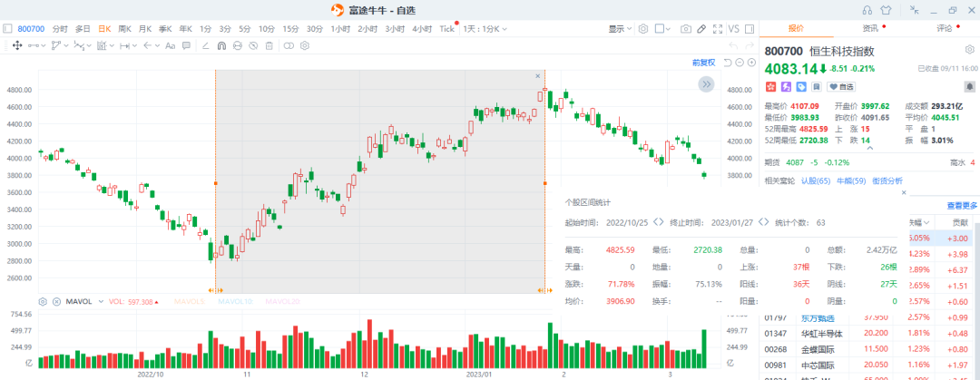The image size is (980, 380).
Task: Select the angle line drawing tool
Action: pos(206,45)
